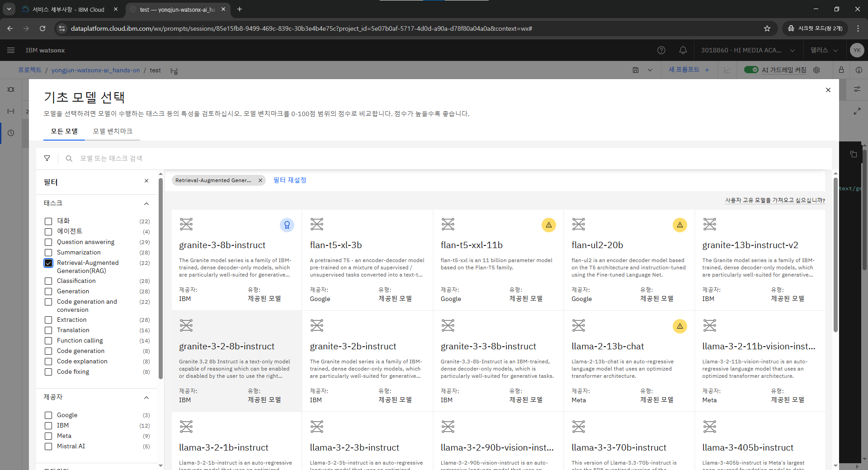868x470 pixels.
Task: Click the model list vertical scrollbar
Action: [x=835, y=255]
